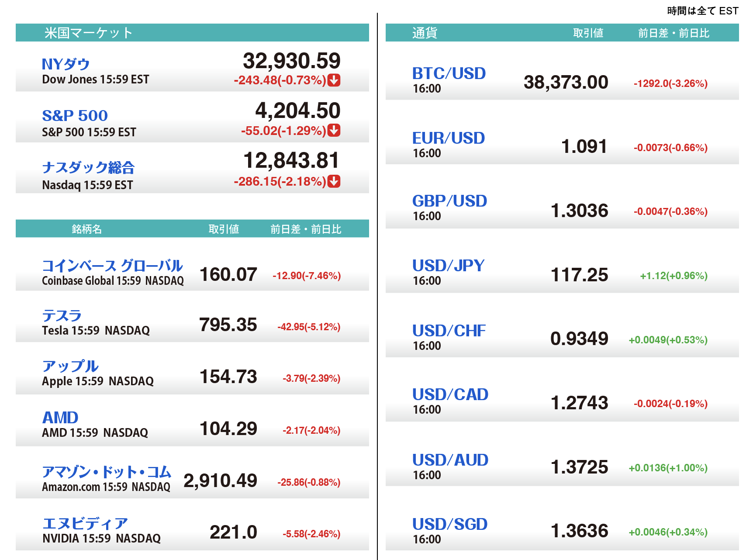This screenshot has height=560, width=753.
Task: Select the コインベース グローバル stock
Action: pos(112,266)
